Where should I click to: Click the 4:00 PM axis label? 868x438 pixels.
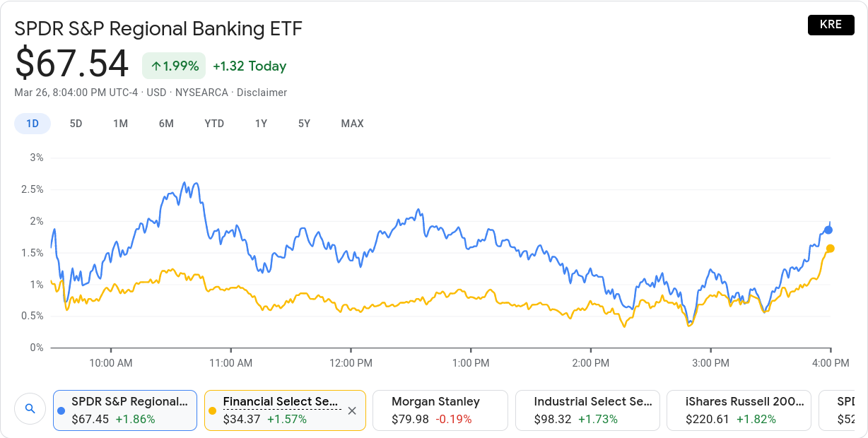point(831,363)
